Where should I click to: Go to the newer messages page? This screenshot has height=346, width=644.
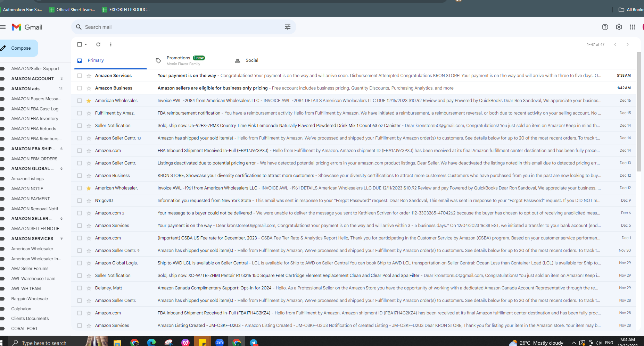click(615, 44)
